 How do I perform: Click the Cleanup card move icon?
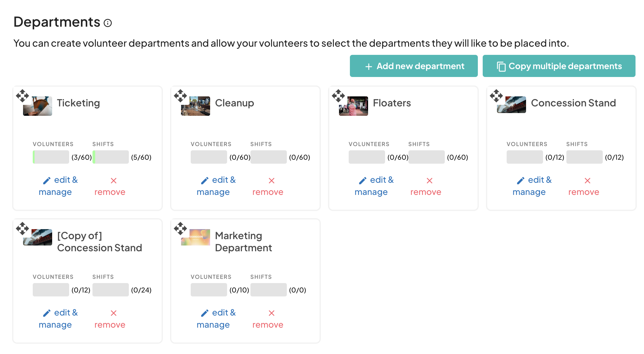pos(180,96)
